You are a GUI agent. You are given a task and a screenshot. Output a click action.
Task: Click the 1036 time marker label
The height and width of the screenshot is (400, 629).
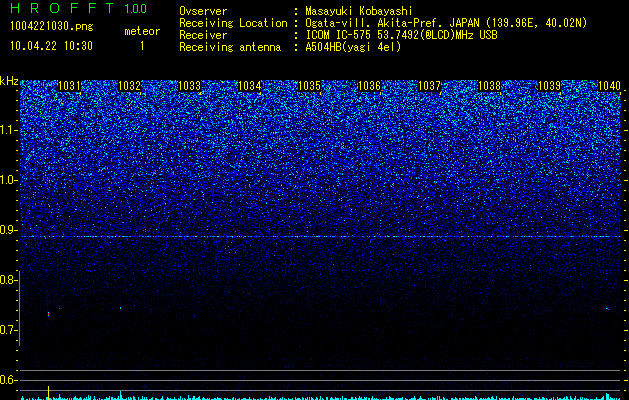pos(369,86)
